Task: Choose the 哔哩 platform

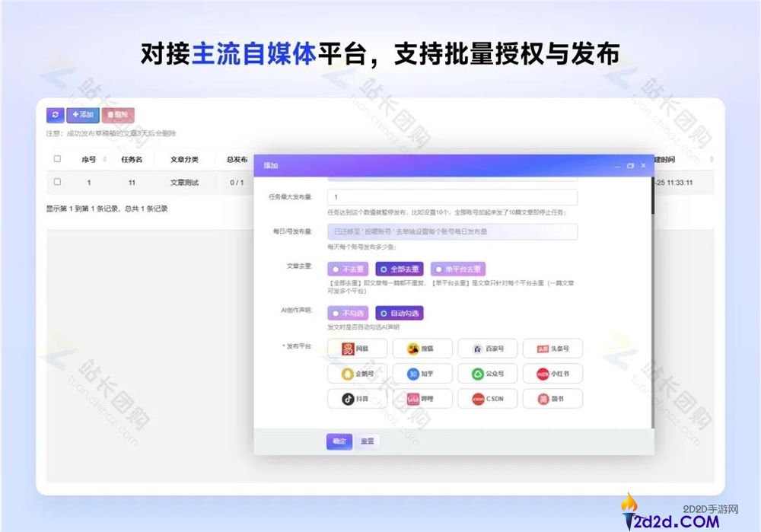Action: (x=422, y=399)
